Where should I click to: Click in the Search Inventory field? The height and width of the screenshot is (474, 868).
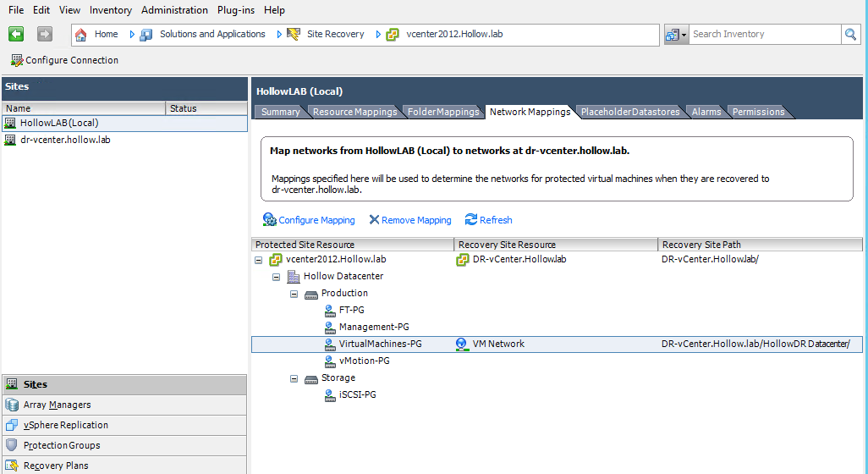(763, 35)
